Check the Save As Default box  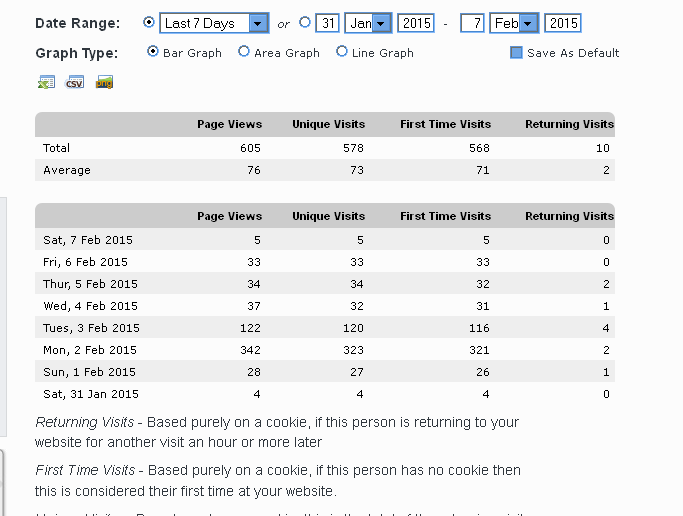pos(516,53)
